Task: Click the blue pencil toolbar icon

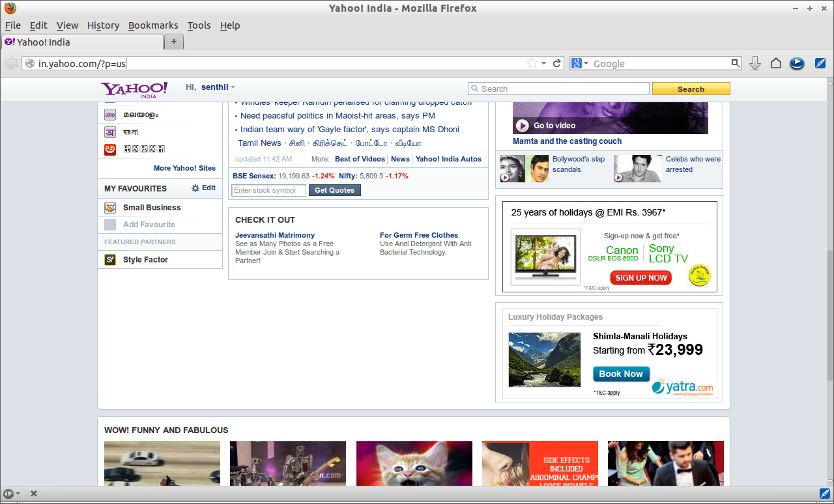Action: 820,63
